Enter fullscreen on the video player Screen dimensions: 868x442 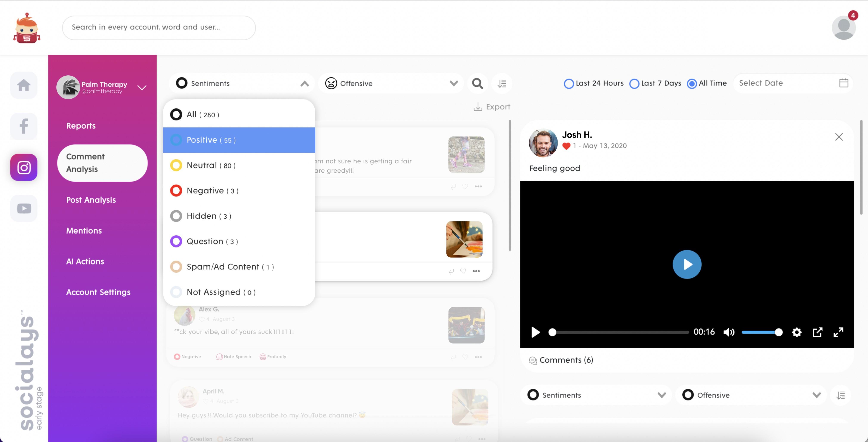[838, 332]
